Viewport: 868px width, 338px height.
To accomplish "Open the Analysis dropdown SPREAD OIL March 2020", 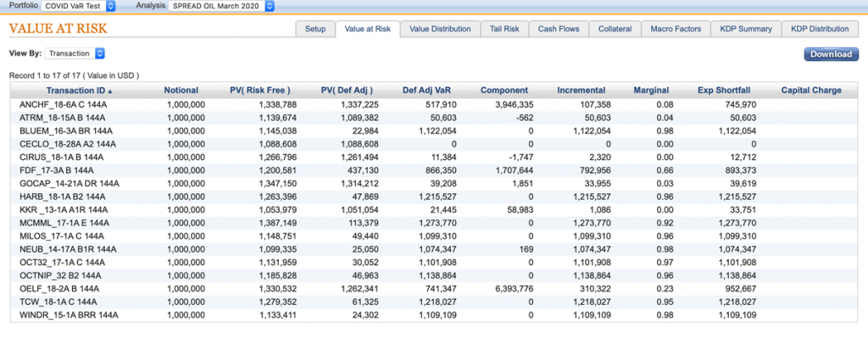I will tap(221, 6).
